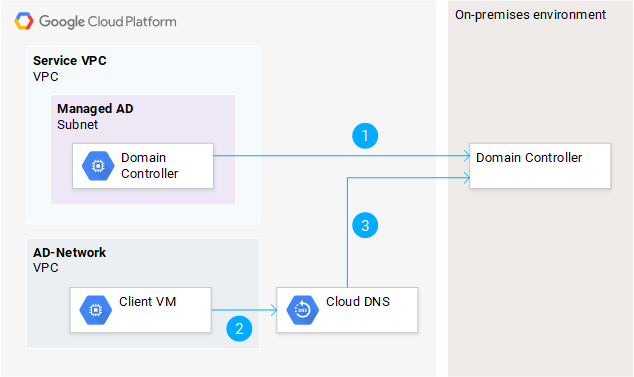Click the Google Cloud Platform hexagon logo
This screenshot has height=377, width=634.
(24, 21)
